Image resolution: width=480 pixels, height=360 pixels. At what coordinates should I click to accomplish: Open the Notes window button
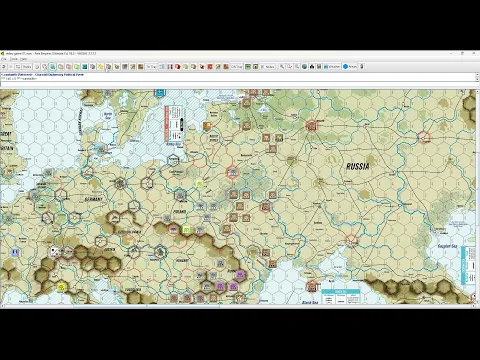pyautogui.click(x=268, y=67)
